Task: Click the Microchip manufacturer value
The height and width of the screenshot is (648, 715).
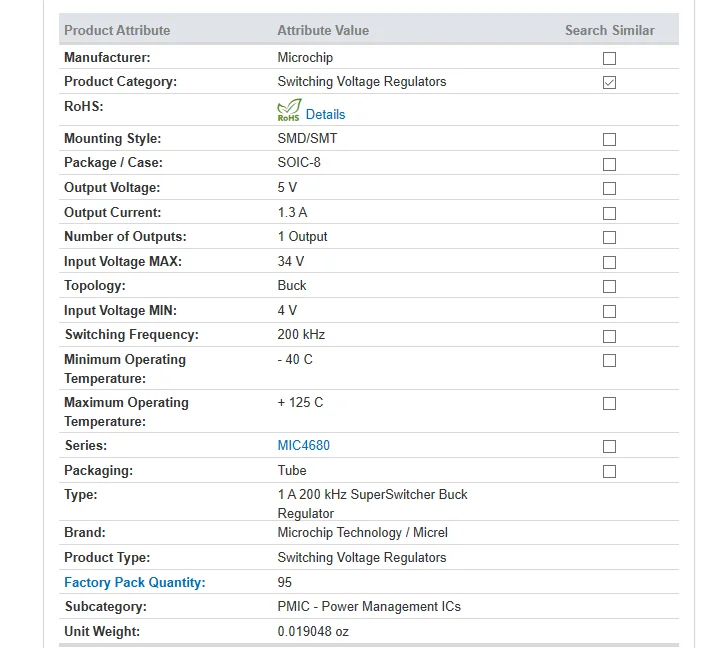Action: (x=305, y=57)
